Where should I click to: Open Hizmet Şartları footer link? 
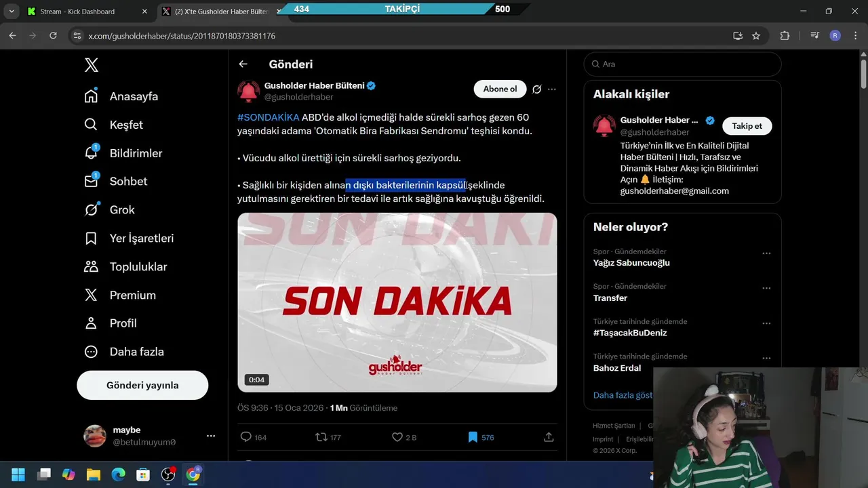click(614, 426)
